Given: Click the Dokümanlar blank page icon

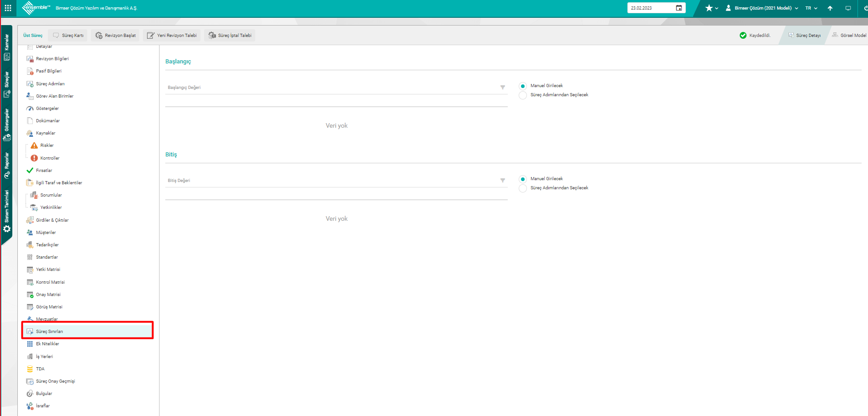Looking at the screenshot, I should coord(30,121).
